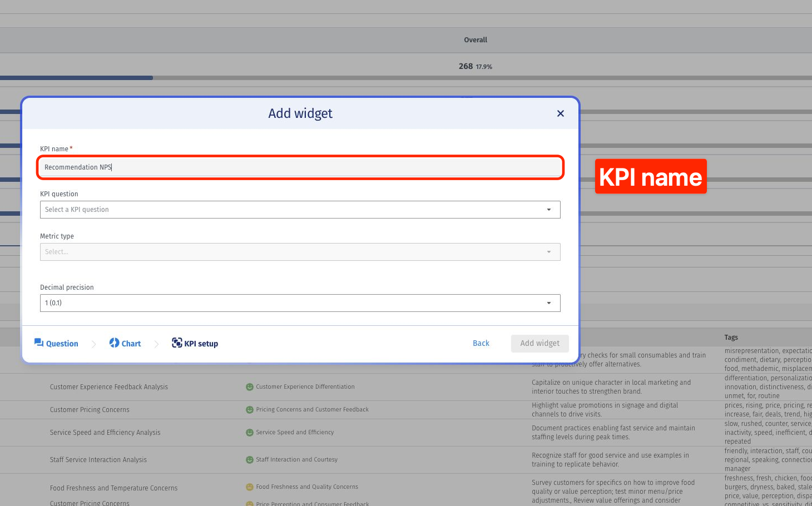The width and height of the screenshot is (812, 506).
Task: Click the Chart step pie icon
Action: (x=114, y=343)
